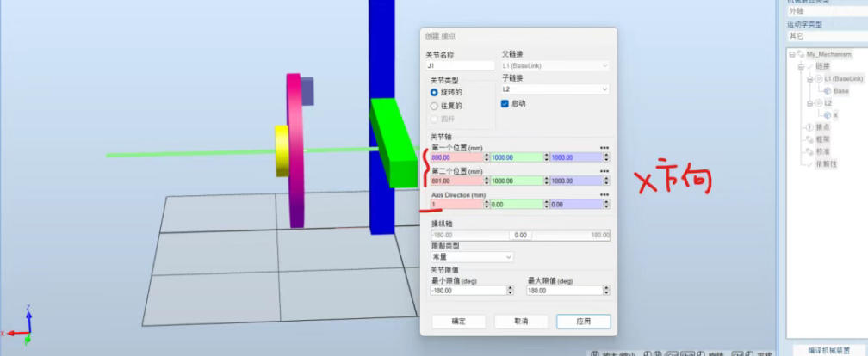
Task: Collapse the L2 tree node
Action: tap(809, 102)
